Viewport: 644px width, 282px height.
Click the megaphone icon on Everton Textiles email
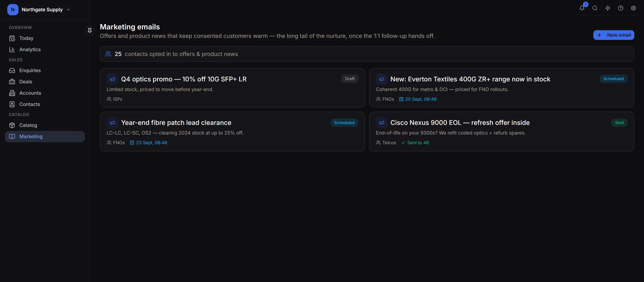381,79
